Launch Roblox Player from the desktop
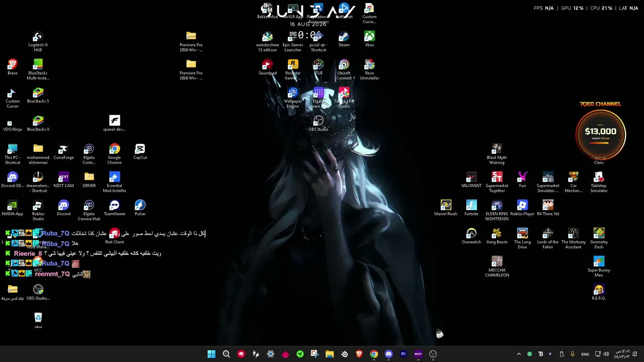644x362 pixels. [522, 208]
